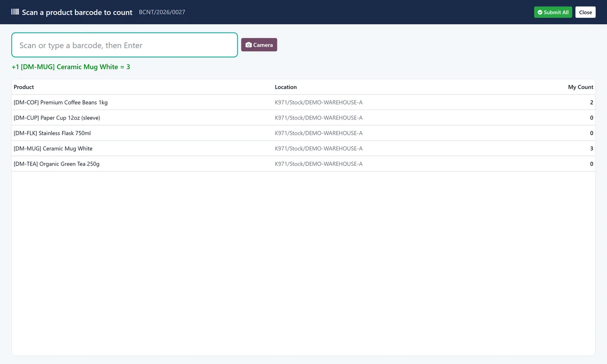Click the header title Scan a product barcode to count

click(x=77, y=12)
